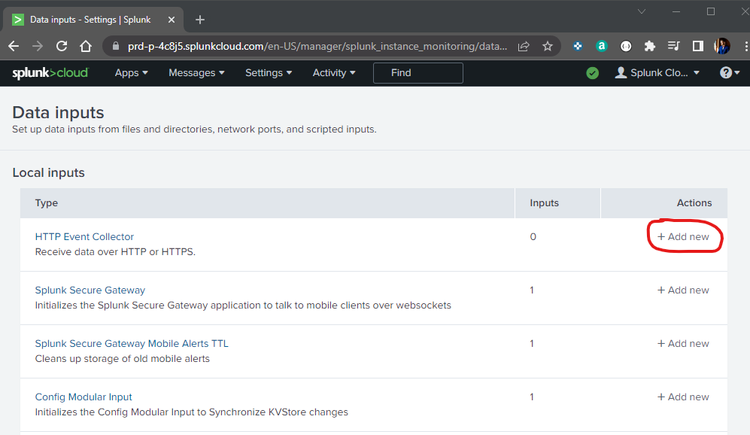Screen dimensions: 750x435
Task: Click the Find search field
Action: click(x=417, y=73)
